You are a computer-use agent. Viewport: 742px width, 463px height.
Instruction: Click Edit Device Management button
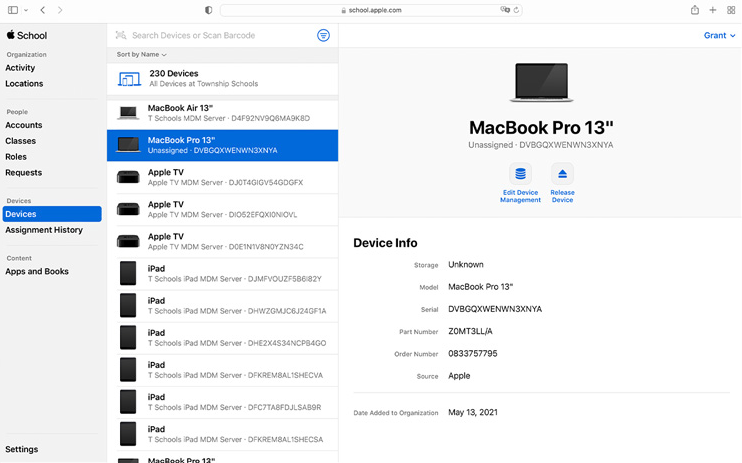[x=521, y=183]
